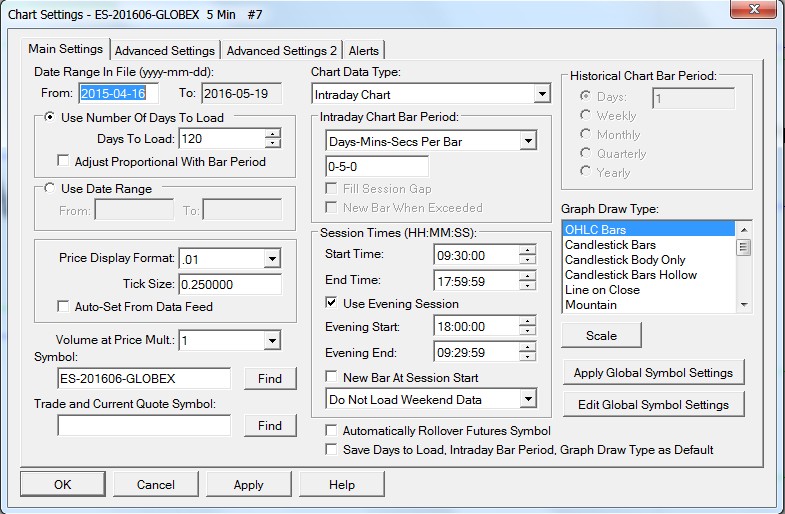
Task: Click the Tick Size field 0.250000
Action: point(230,284)
